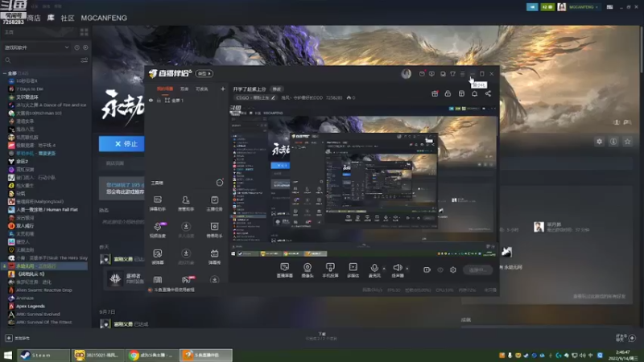Select Alien Swarm: Reactive Drop in library

pyautogui.click(x=44, y=290)
